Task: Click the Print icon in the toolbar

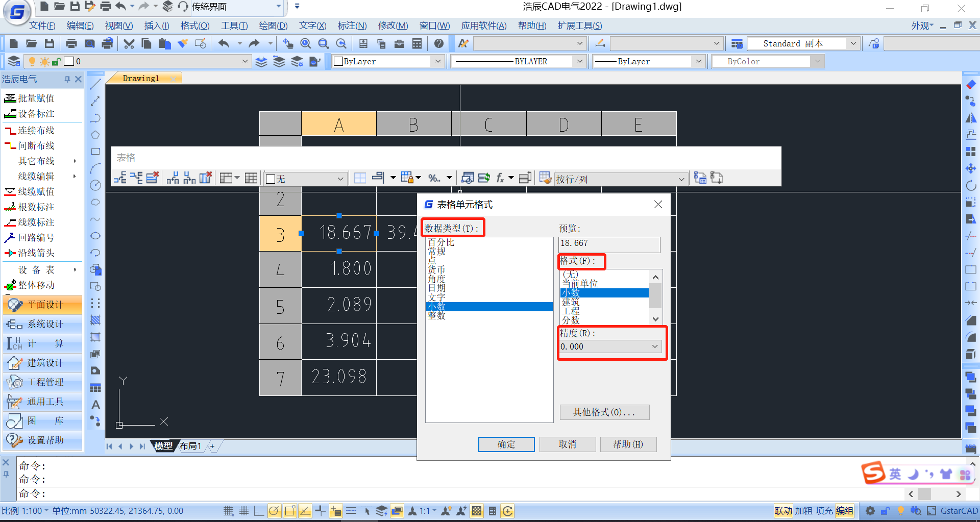Action: tap(71, 44)
